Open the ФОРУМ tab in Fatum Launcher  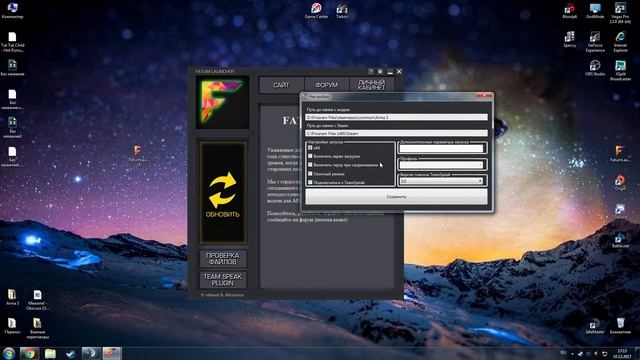327,85
